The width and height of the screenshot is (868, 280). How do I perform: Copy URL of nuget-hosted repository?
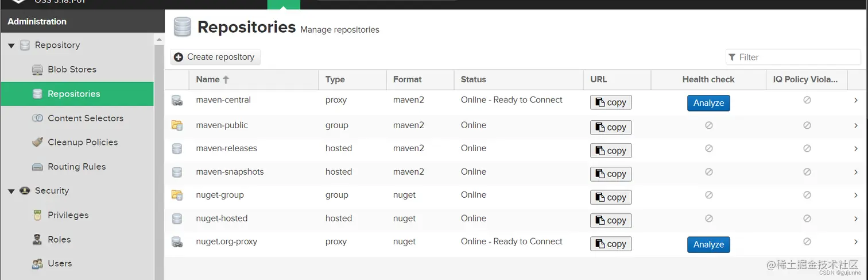click(x=611, y=220)
